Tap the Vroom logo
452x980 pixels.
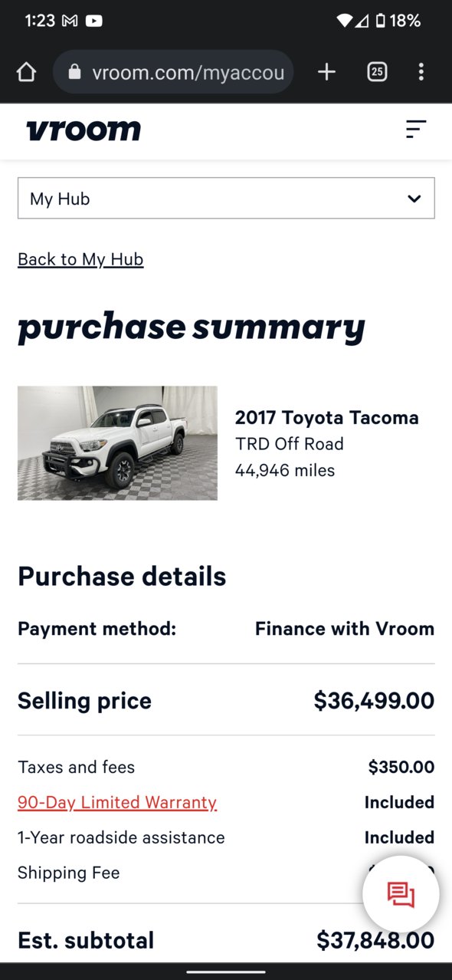[x=84, y=130]
